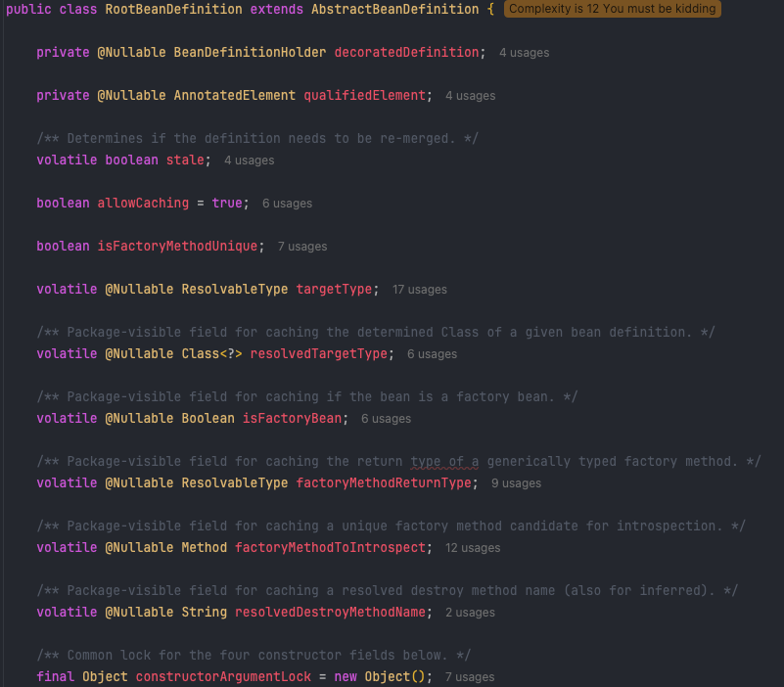
Task: Show '6 usages' for isFactoryBean field
Action: point(386,419)
